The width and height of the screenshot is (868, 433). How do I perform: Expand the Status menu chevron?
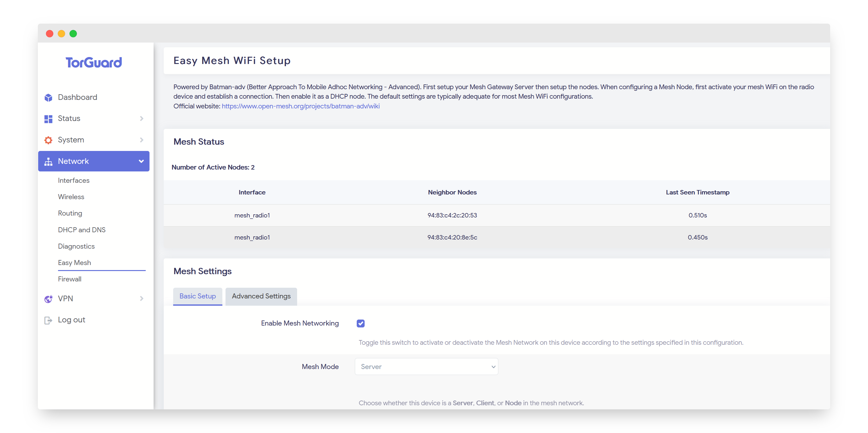[142, 118]
